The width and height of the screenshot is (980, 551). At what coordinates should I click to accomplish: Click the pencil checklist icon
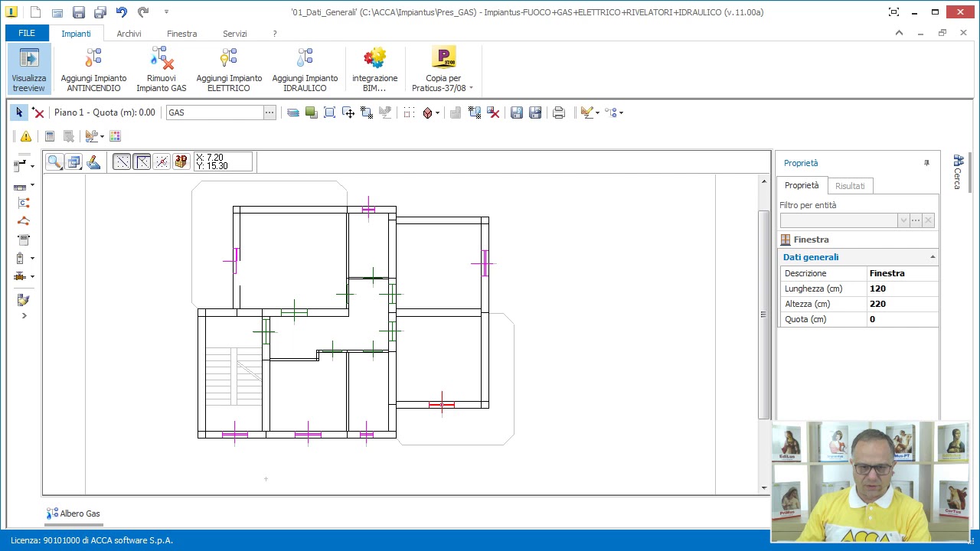pyautogui.click(x=586, y=112)
